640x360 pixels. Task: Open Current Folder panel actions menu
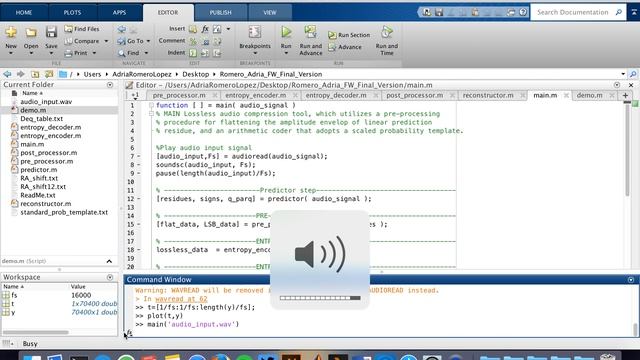point(110,85)
